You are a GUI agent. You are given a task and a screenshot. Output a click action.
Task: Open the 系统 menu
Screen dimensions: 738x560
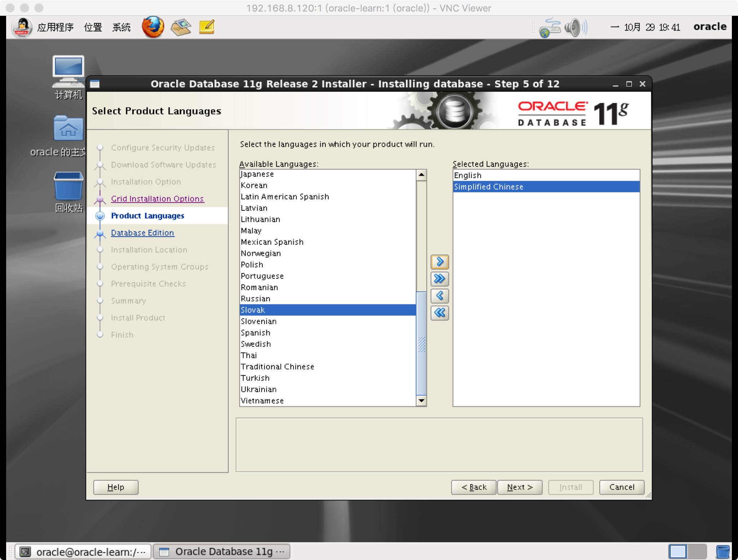(x=121, y=27)
